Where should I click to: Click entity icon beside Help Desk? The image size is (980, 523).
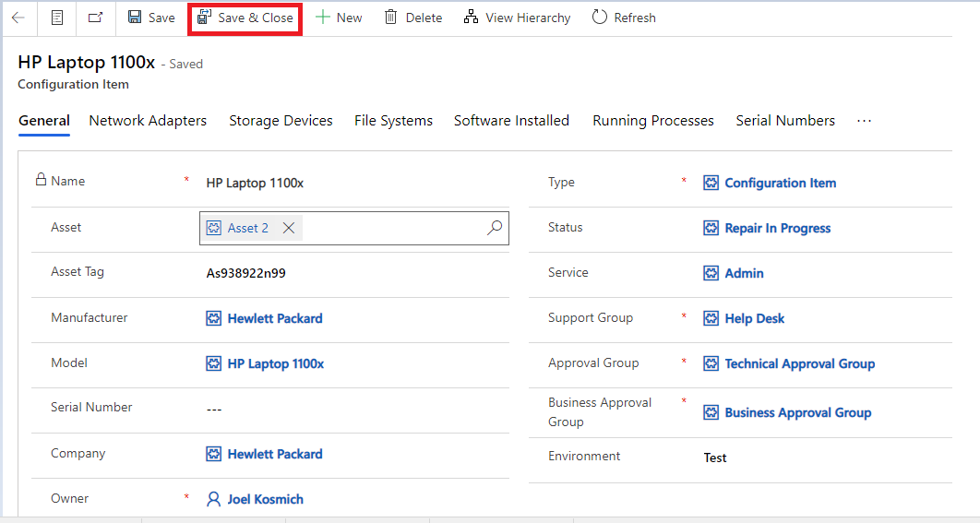point(711,318)
